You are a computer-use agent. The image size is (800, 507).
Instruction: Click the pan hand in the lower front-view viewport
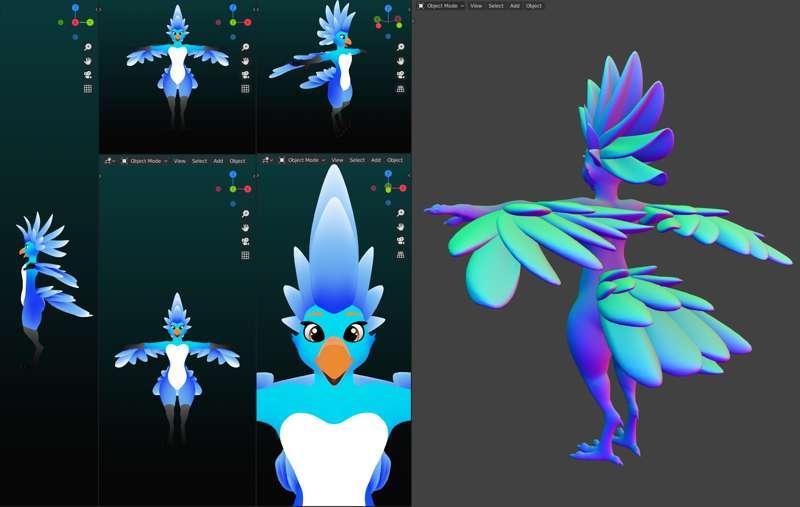245,227
